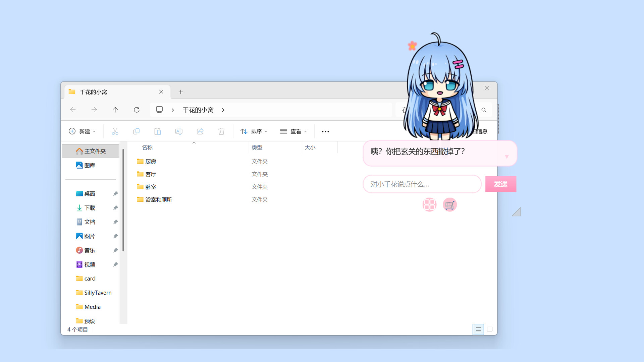Open the pet's shopping cart icon
This screenshot has width=644, height=362.
pyautogui.click(x=449, y=204)
